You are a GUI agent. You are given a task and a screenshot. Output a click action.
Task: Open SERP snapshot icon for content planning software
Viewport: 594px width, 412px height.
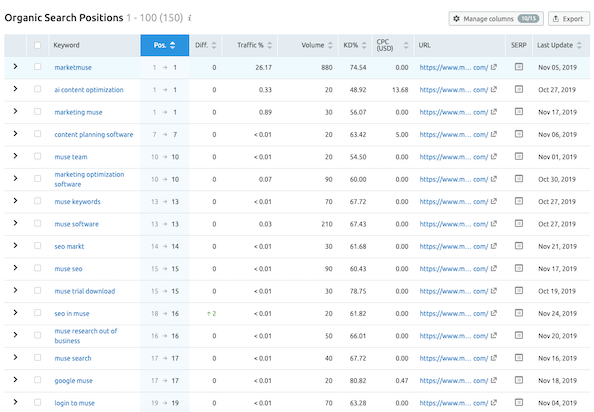pos(519,134)
